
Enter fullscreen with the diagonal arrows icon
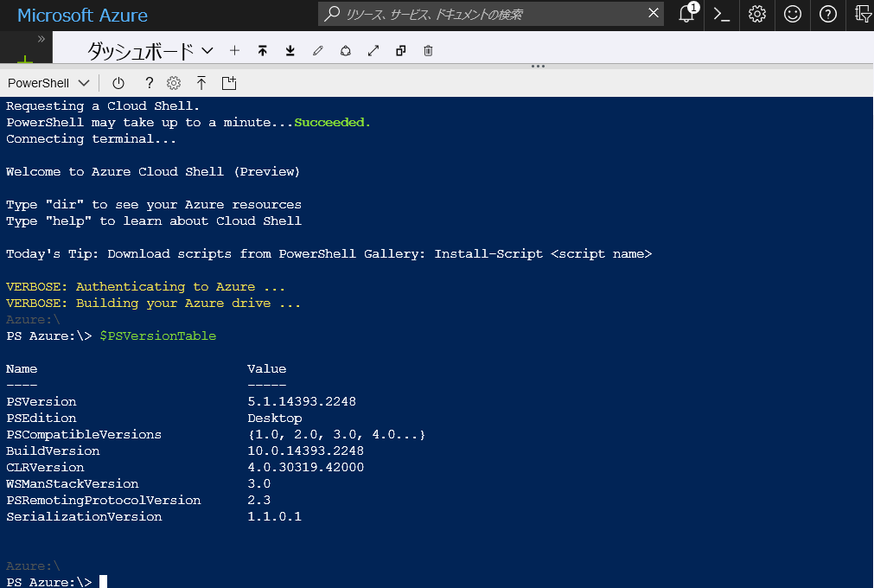pyautogui.click(x=373, y=50)
